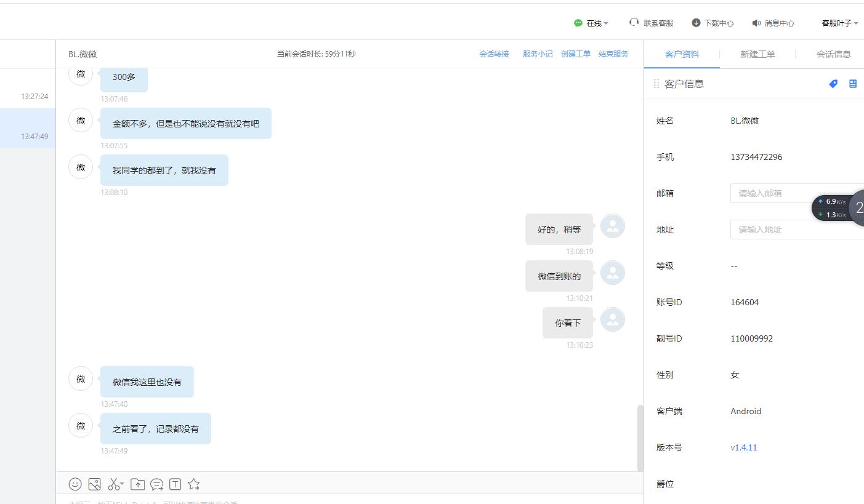Click the upload file folder icon
The image size is (864, 504).
tap(138, 484)
